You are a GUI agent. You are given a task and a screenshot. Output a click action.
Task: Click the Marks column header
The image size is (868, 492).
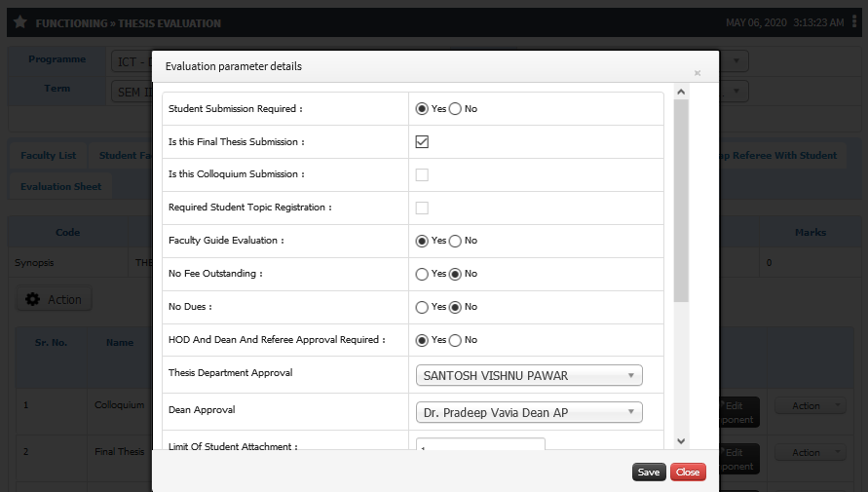click(811, 233)
